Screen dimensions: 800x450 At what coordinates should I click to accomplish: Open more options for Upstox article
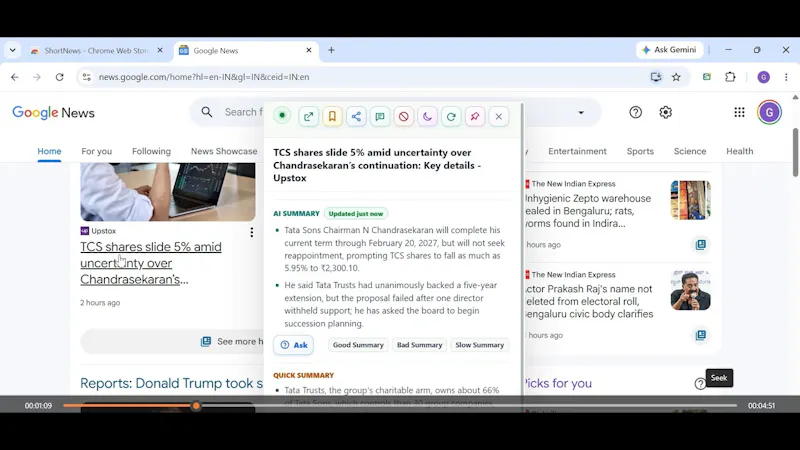click(x=252, y=233)
